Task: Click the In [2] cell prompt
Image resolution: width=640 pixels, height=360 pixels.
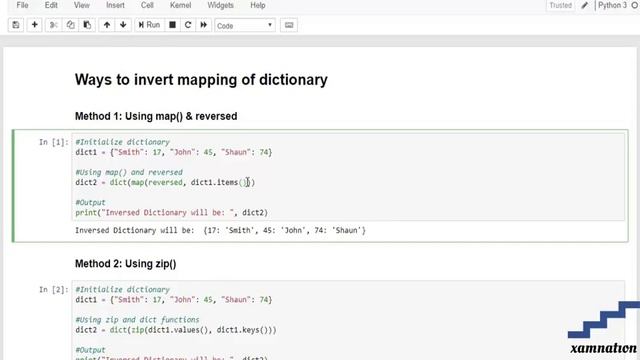Action: 54,289
